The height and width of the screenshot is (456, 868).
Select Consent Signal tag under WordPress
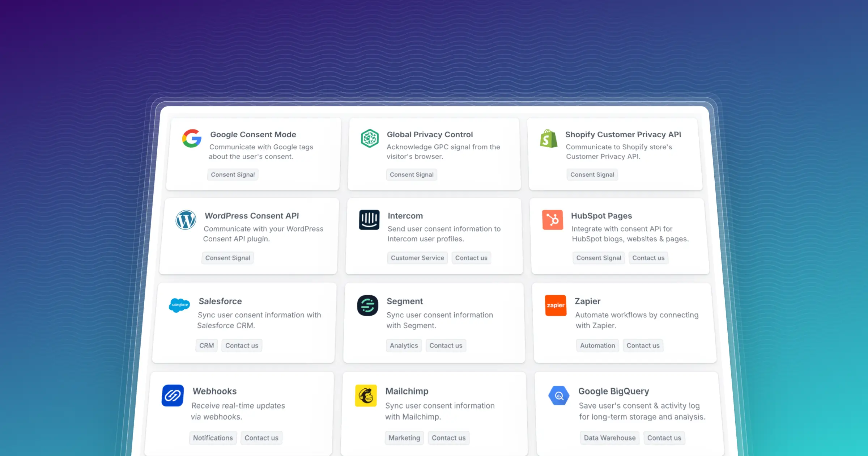click(227, 258)
